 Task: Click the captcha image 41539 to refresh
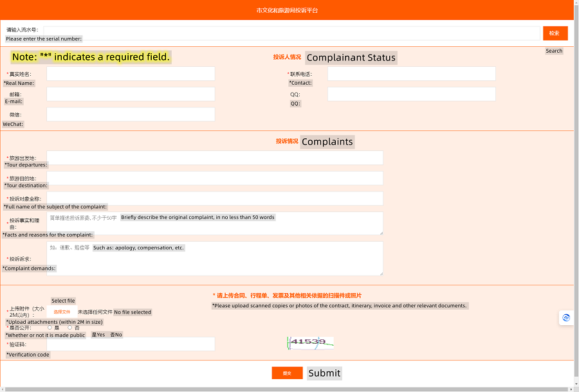click(311, 343)
